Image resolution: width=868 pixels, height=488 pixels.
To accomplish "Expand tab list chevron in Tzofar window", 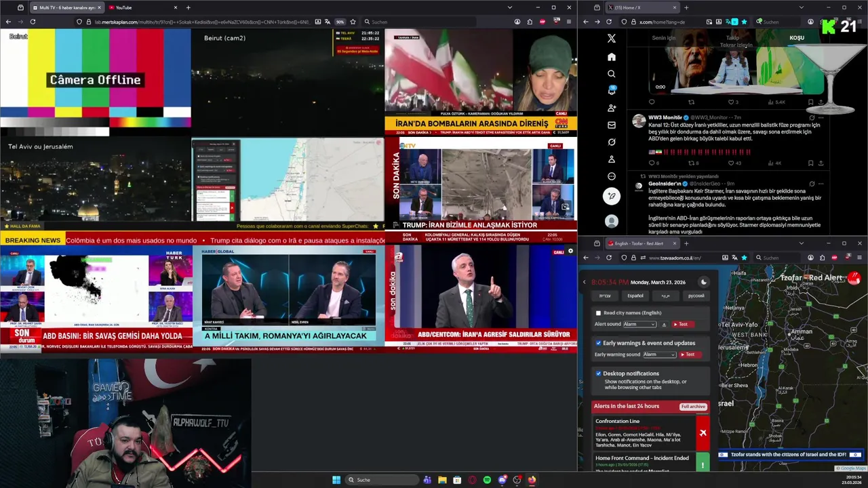I will click(x=802, y=243).
